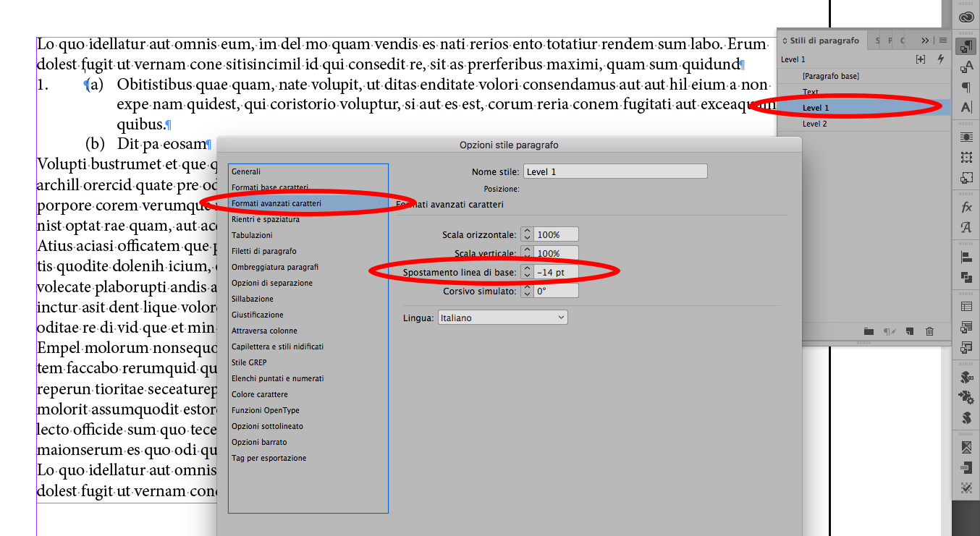The image size is (980, 536).
Task: Click the Scala orizzontale 100% field
Action: (557, 234)
